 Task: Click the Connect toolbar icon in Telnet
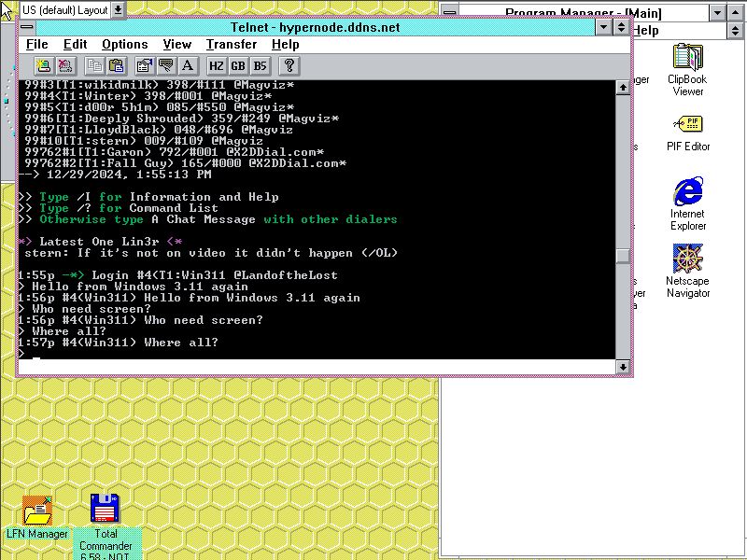pyautogui.click(x=43, y=65)
